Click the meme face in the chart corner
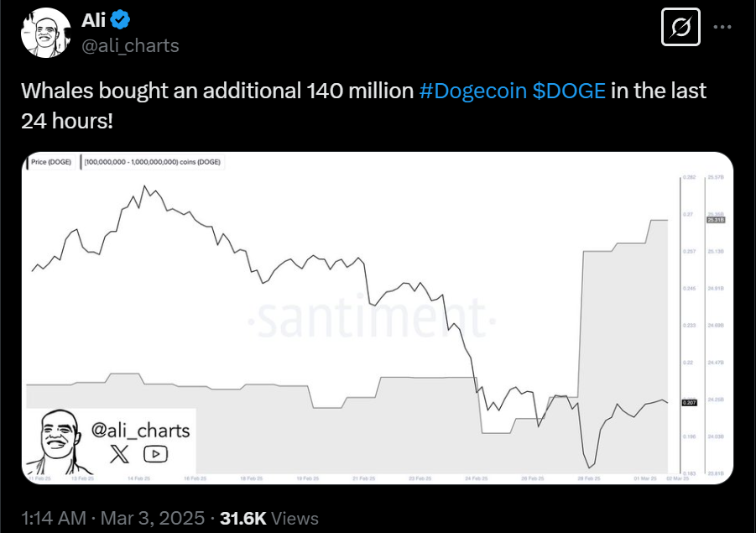This screenshot has height=533, width=756. coord(59,440)
